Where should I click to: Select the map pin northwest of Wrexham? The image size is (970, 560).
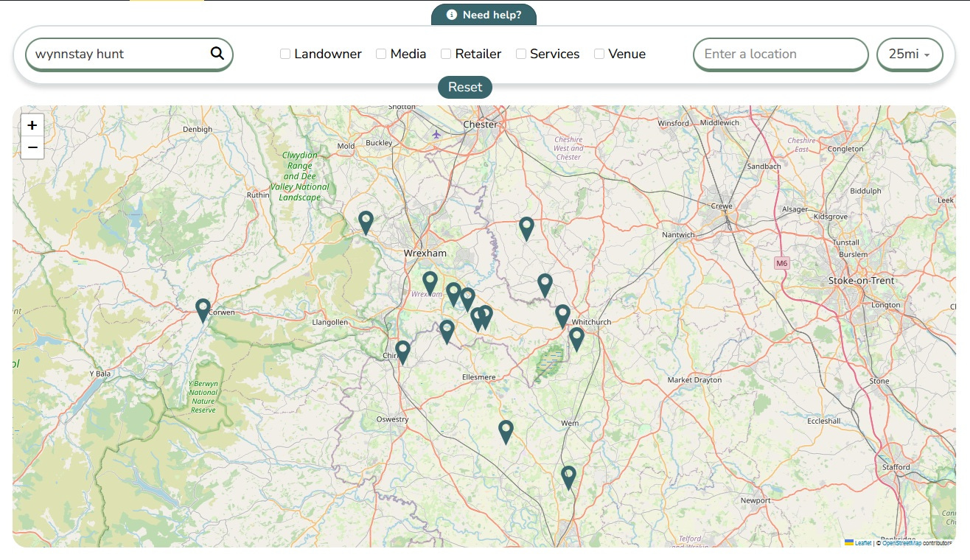pos(366,223)
